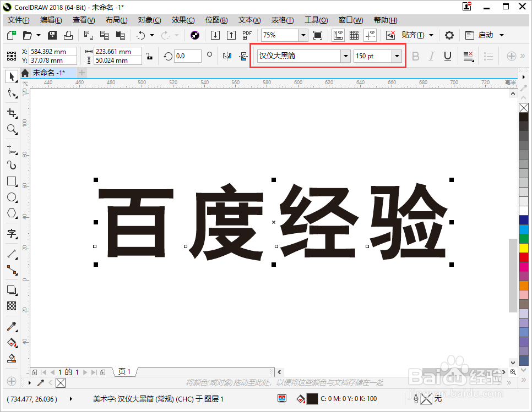The image size is (532, 412).
Task: Create a new document
Action: coord(12,35)
